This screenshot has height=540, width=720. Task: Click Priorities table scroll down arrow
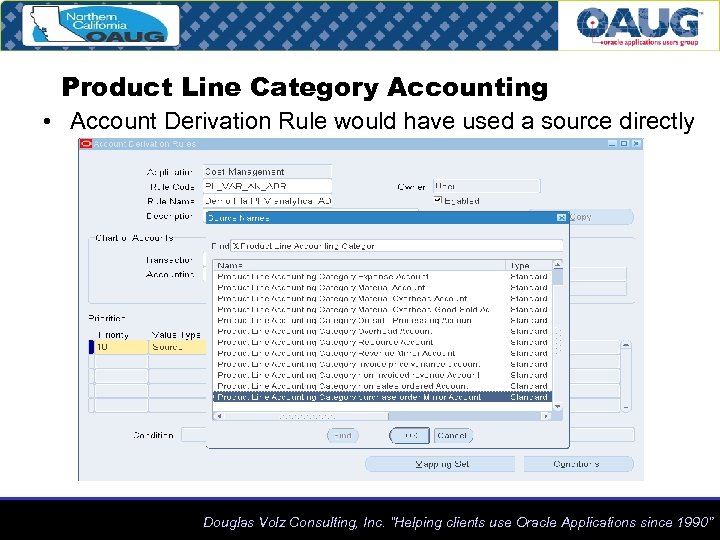point(625,407)
